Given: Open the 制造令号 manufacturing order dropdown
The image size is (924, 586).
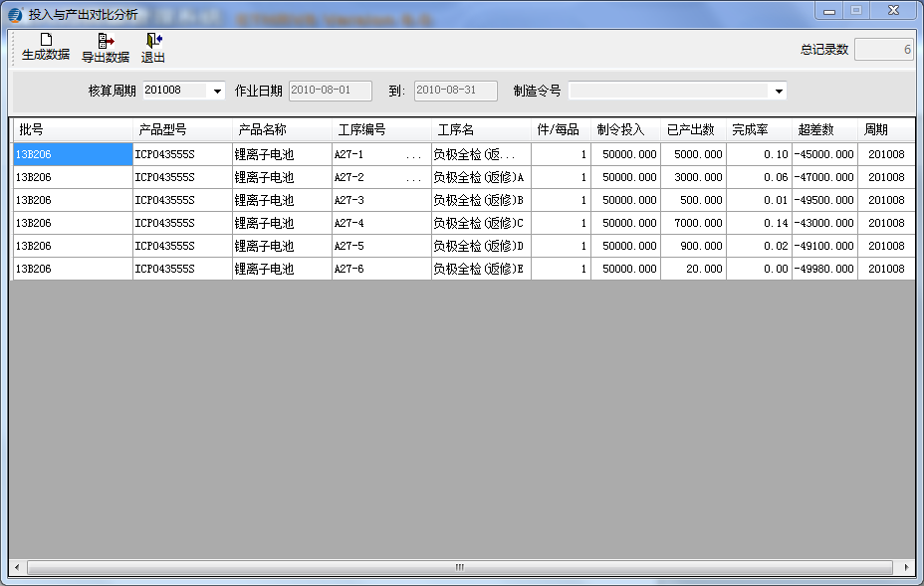Looking at the screenshot, I should click(779, 90).
